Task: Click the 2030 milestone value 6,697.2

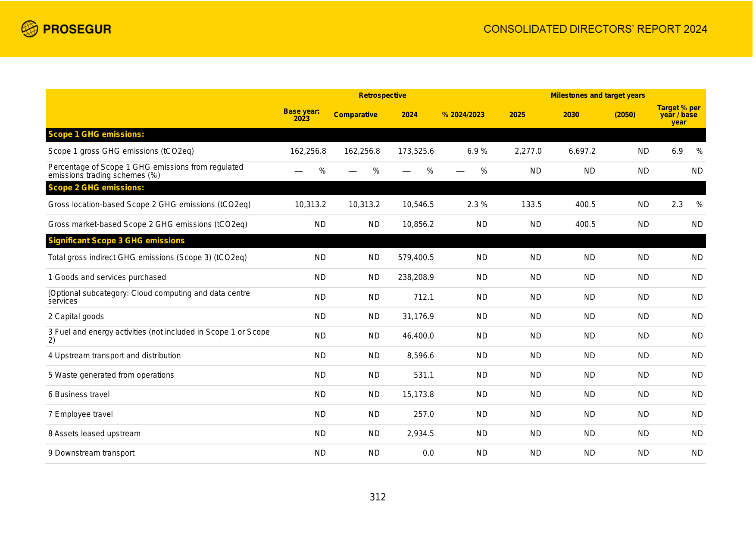Action: 582,151
